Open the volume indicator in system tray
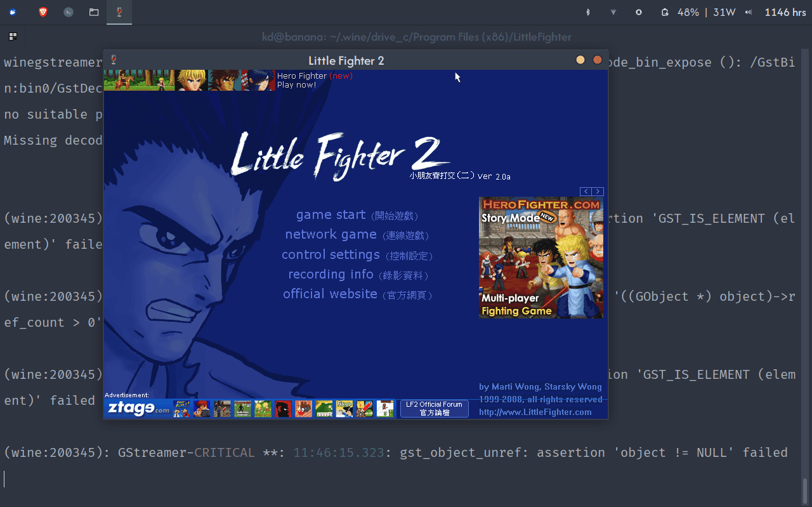Viewport: 812px width, 507px height. tap(749, 12)
